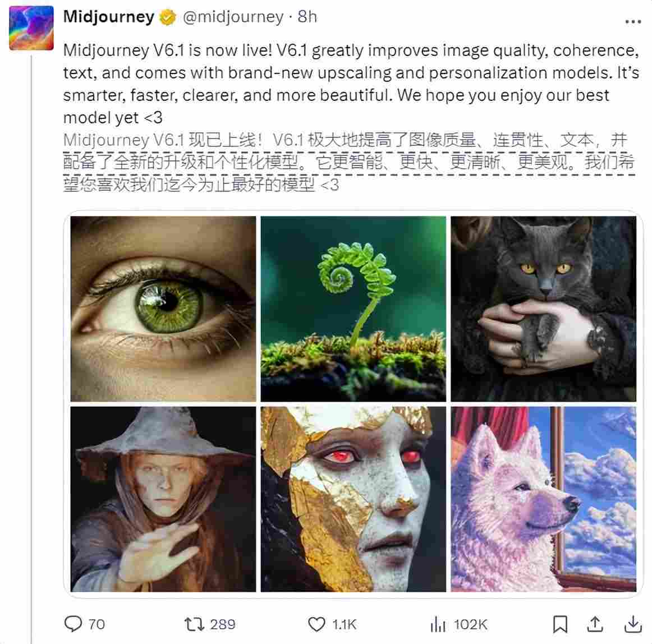The height and width of the screenshot is (644, 652).
Task: Open the purple fluffy dog image
Action: pyautogui.click(x=543, y=497)
